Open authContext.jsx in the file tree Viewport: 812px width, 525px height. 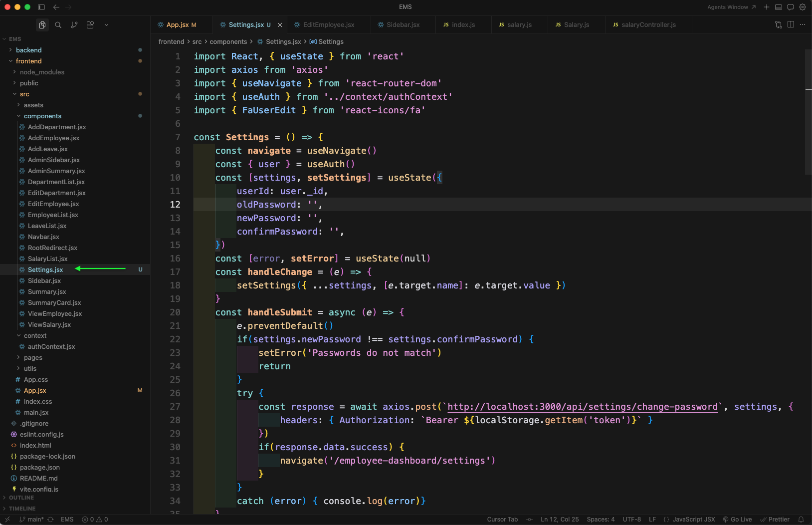click(x=75, y=346)
